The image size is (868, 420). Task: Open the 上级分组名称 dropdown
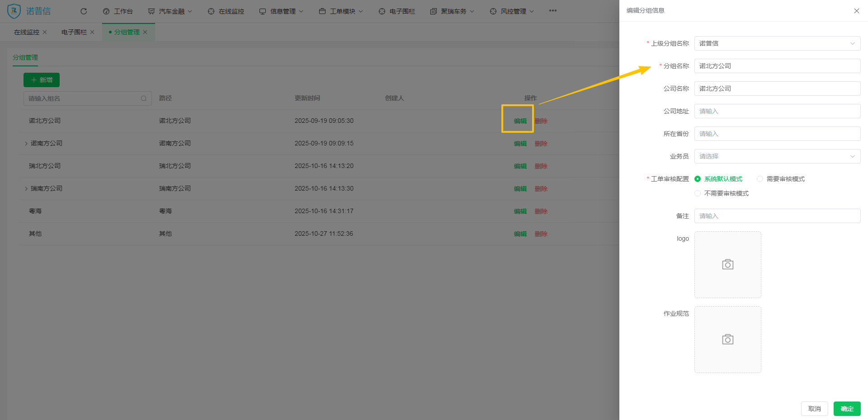[777, 43]
